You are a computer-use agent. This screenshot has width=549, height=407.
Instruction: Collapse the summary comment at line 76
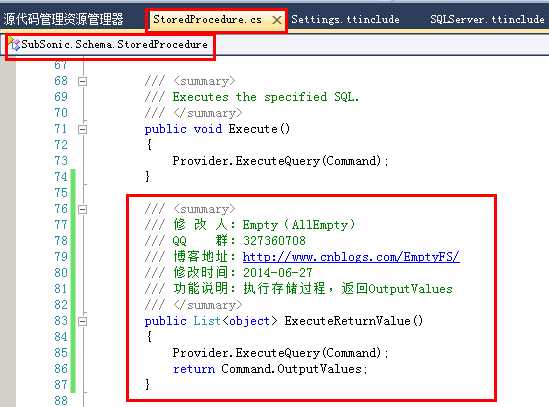pos(83,209)
